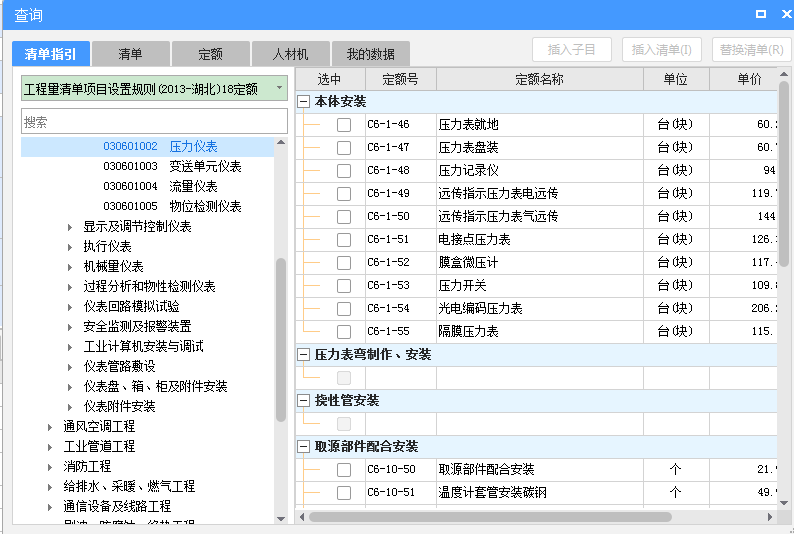Viewport: 794px width, 534px height.
Task: Expand the 机械量仪表 node
Action: [70, 267]
